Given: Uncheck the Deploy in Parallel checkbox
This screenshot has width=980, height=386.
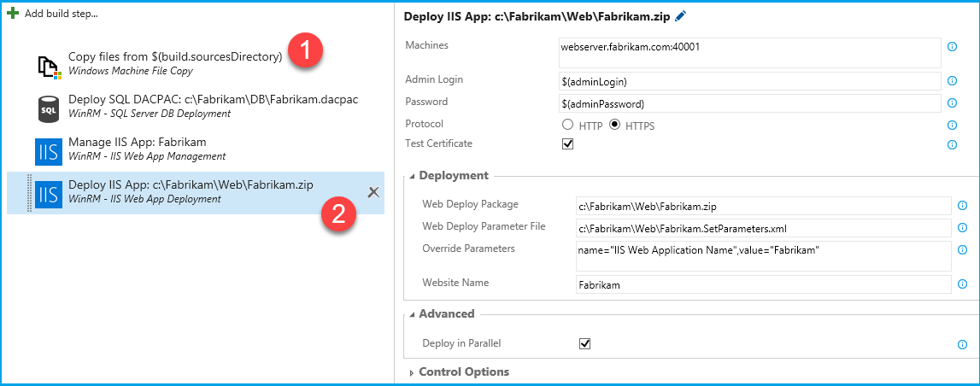Looking at the screenshot, I should (x=585, y=343).
